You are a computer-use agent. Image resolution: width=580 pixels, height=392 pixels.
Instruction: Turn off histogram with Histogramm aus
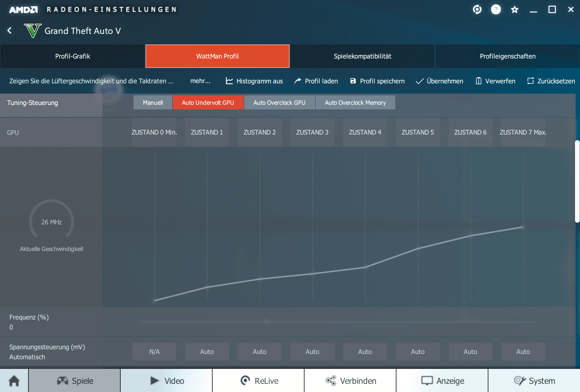(254, 81)
